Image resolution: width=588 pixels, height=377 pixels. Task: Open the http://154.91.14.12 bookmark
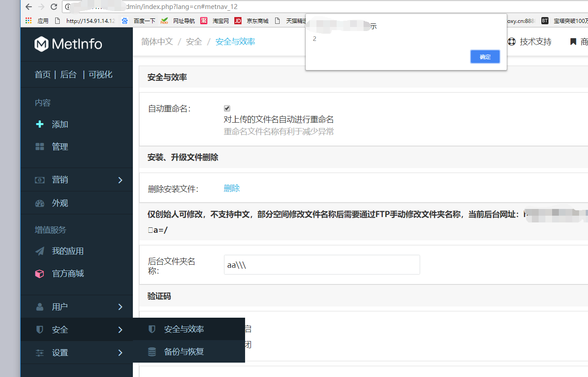(84, 21)
